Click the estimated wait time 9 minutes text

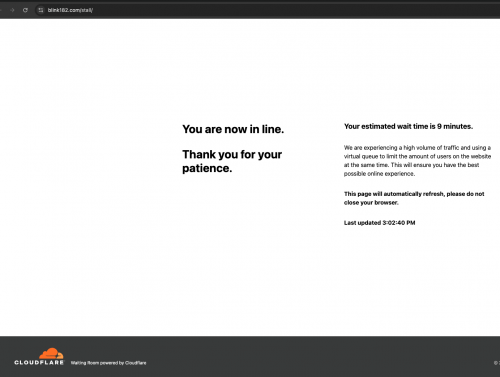(408, 126)
